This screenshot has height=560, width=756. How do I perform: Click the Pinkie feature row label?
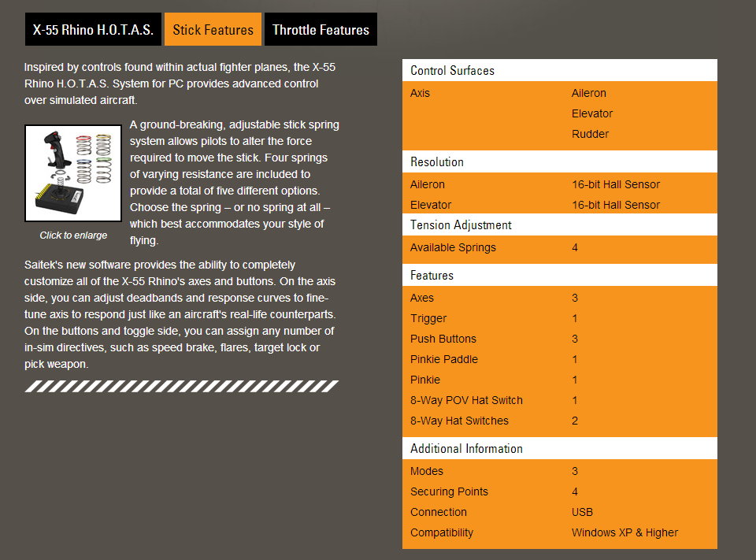pos(425,380)
